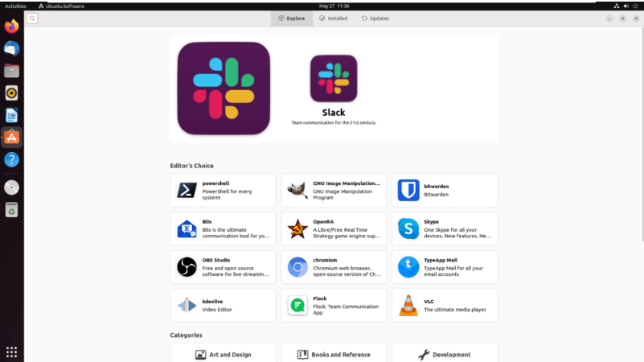
Task: Launch Thunderbird mail from the dock
Action: click(11, 48)
